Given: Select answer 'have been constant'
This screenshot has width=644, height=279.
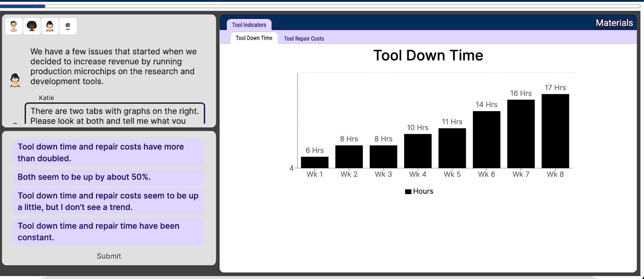Looking at the screenshot, I should pyautogui.click(x=109, y=232).
